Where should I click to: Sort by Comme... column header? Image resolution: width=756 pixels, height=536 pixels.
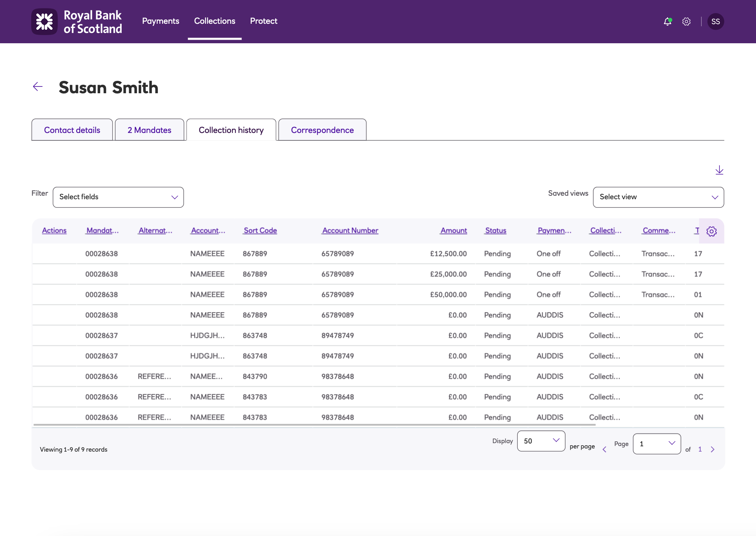[x=659, y=230]
